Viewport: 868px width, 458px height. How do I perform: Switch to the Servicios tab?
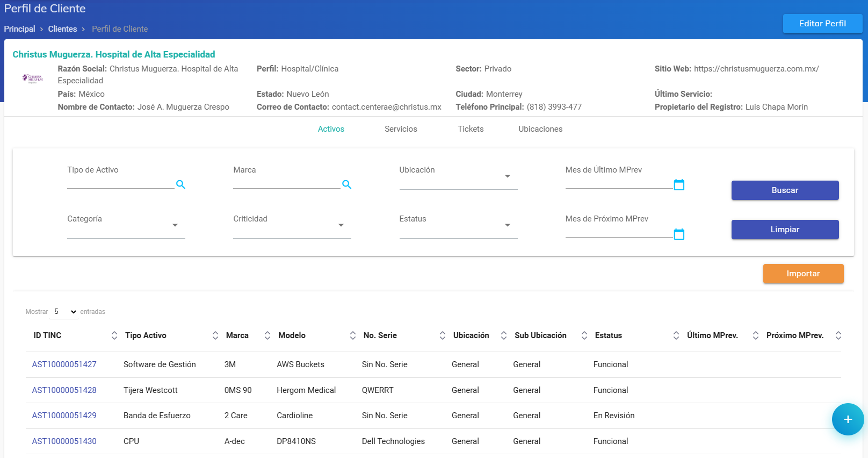[401, 129]
